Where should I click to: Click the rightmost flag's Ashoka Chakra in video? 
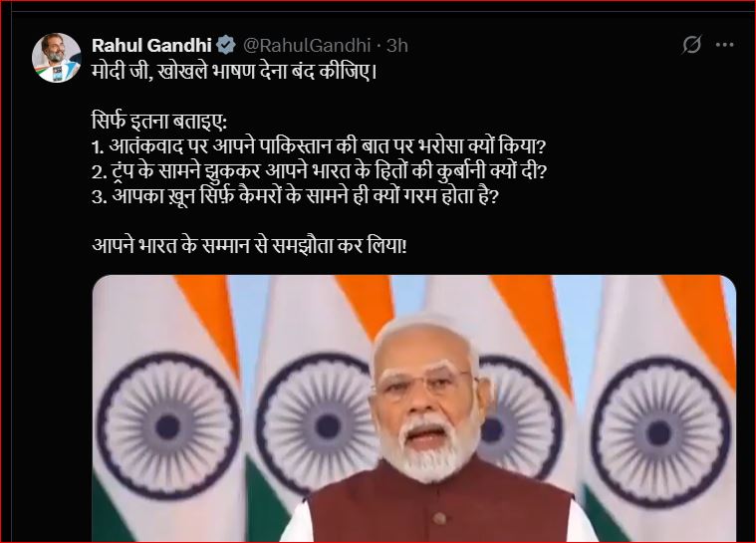click(x=659, y=432)
